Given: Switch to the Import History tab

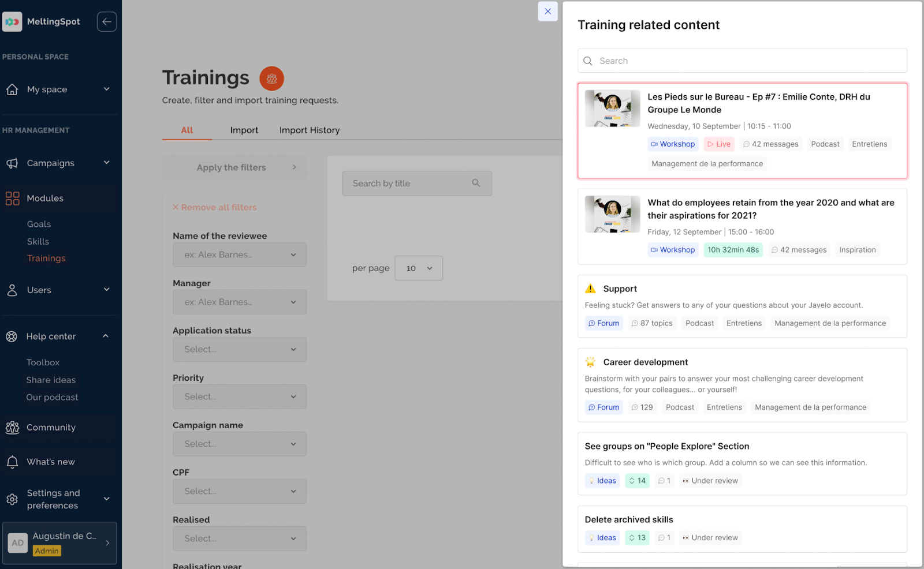Looking at the screenshot, I should click(310, 130).
